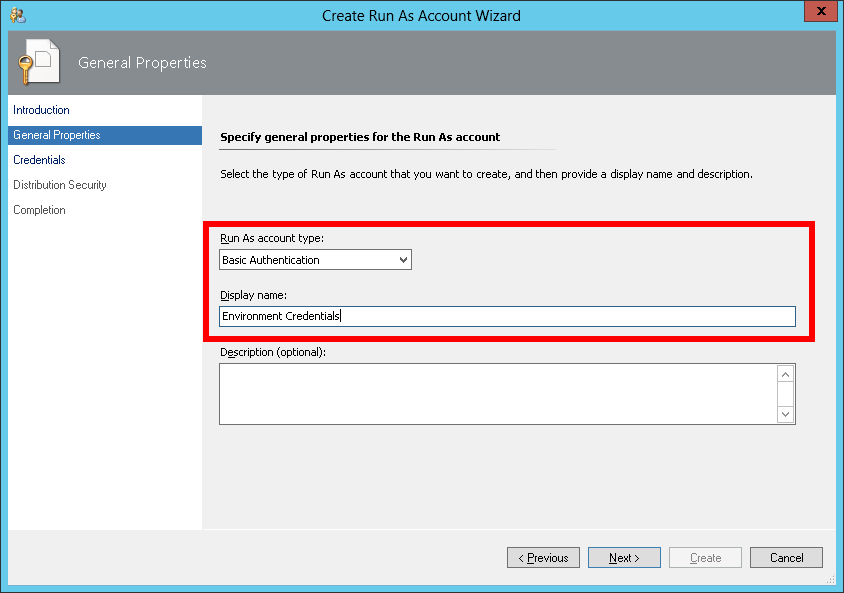Viewport: 844px width, 593px height.
Task: Select General Properties in the sidebar
Action: [x=57, y=135]
